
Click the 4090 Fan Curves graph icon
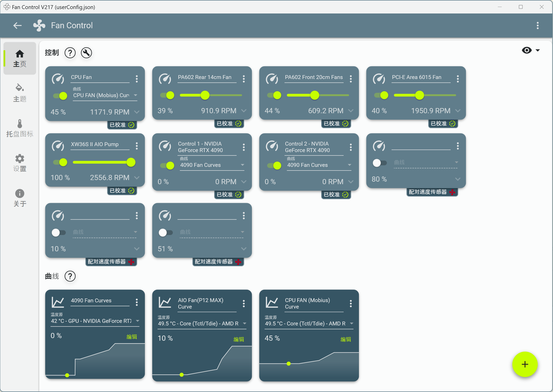[x=58, y=302]
